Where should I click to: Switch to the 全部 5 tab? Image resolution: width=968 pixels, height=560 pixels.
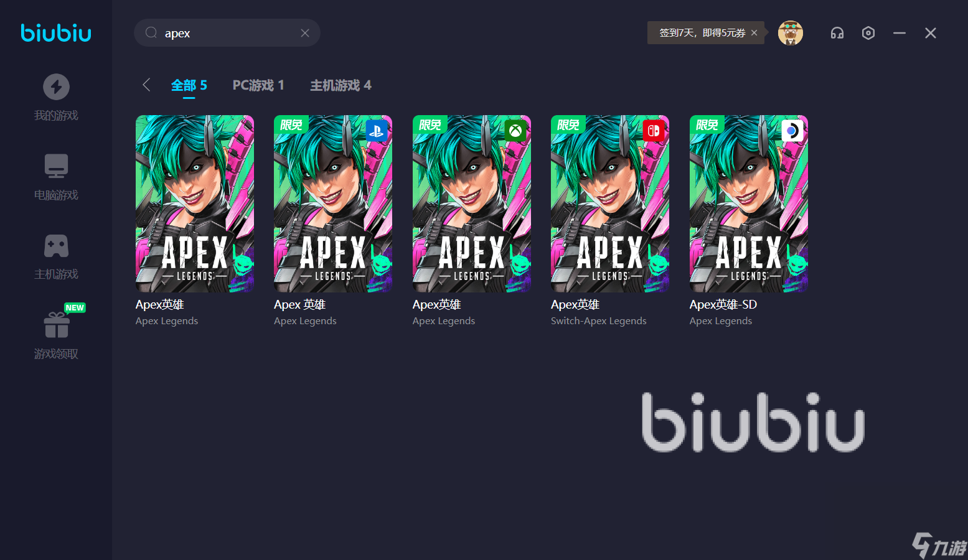click(189, 85)
